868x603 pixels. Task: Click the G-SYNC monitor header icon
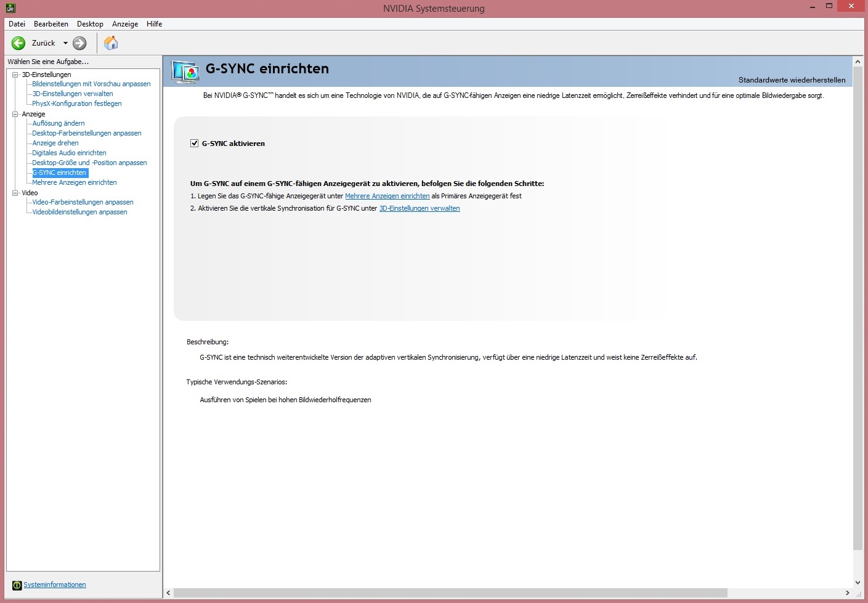click(185, 72)
